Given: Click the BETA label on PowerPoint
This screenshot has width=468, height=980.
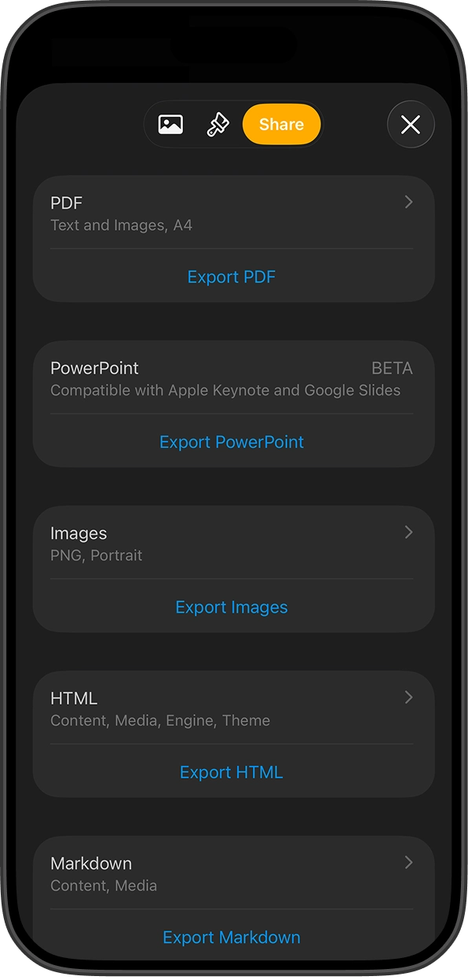Looking at the screenshot, I should [392, 368].
